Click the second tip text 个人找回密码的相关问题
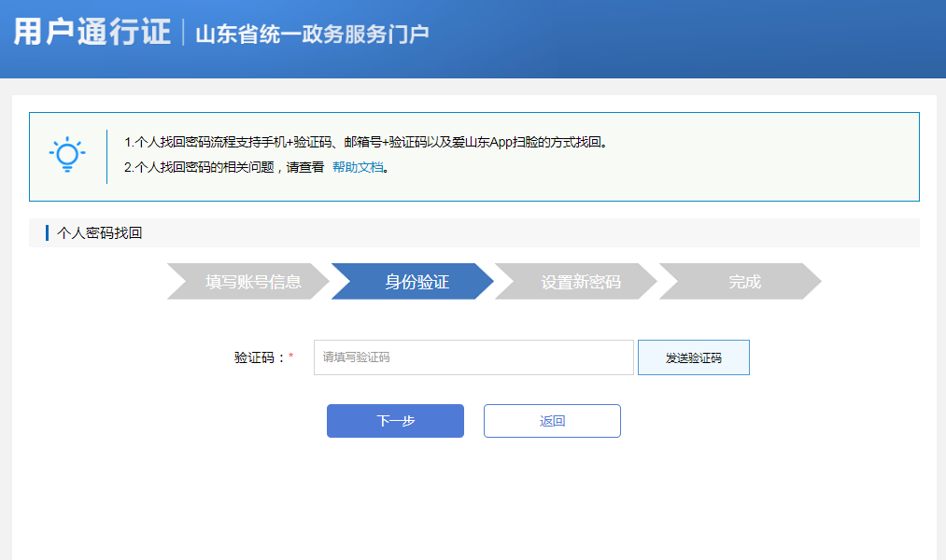This screenshot has width=946, height=560. (x=224, y=168)
